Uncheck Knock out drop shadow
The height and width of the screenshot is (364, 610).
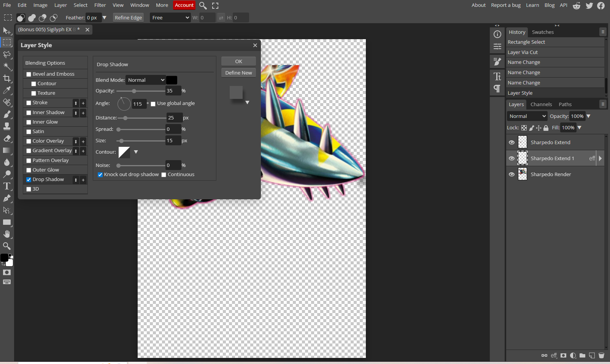tap(100, 175)
